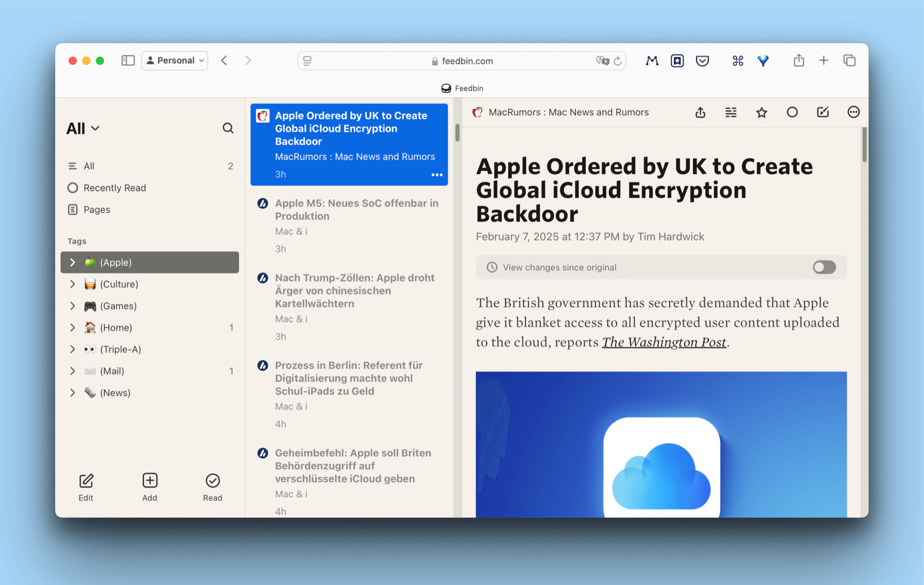The image size is (924, 585).
Task: Expand the (News) tag chevron
Action: click(x=73, y=392)
